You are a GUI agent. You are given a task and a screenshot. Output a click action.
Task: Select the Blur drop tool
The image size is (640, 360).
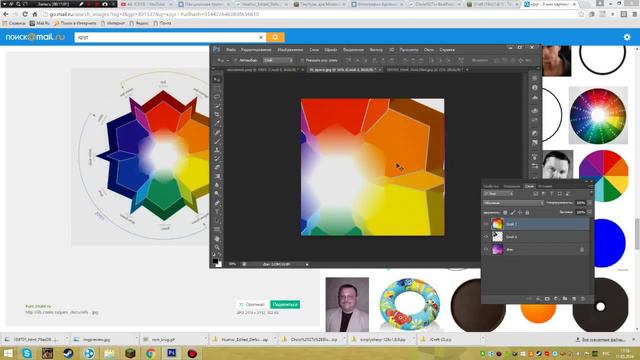click(x=217, y=185)
